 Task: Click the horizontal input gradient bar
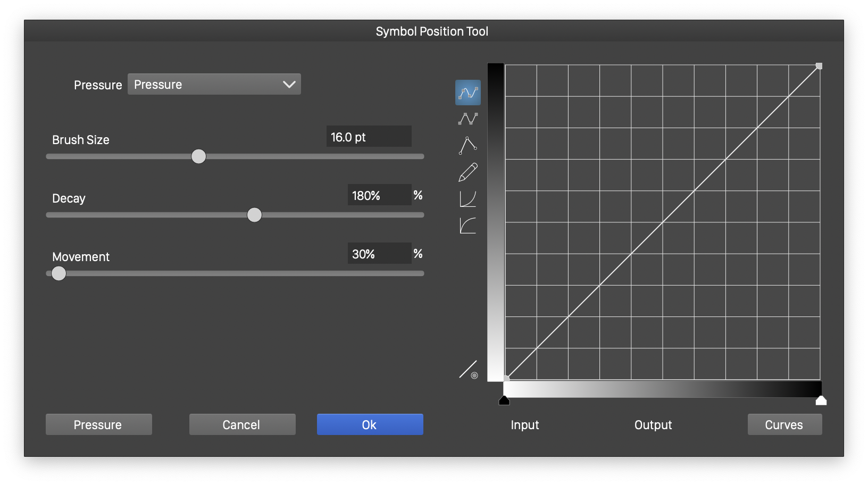(663, 389)
